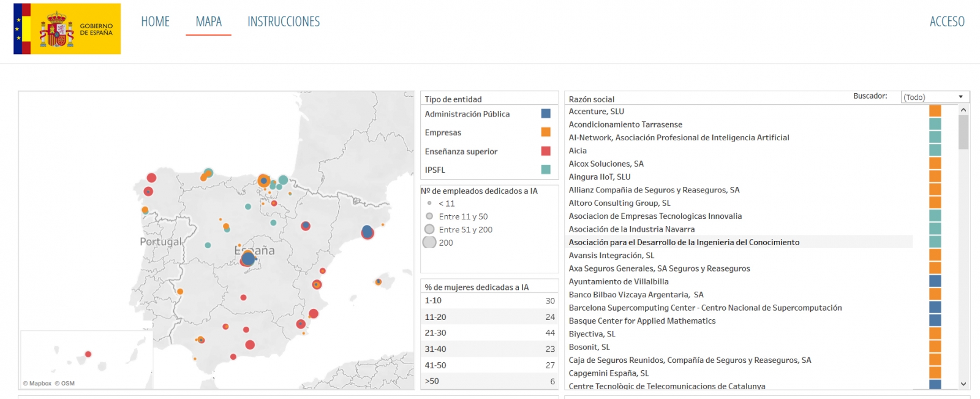Click the red Enseñanza superior legend square
The width and height of the screenshot is (980, 399).
point(546,151)
